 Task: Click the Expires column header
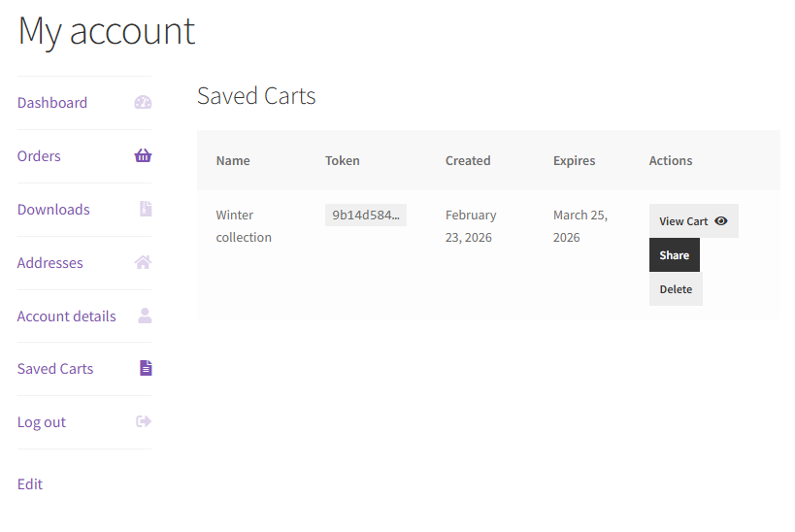tap(574, 161)
